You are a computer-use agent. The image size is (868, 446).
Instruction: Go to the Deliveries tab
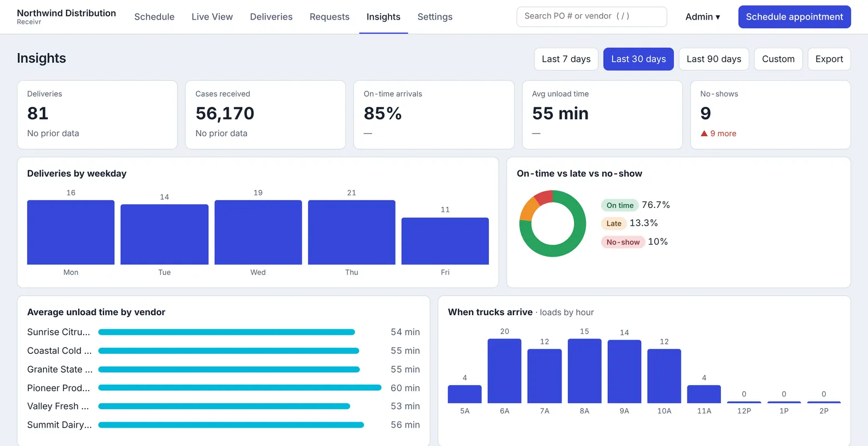pos(271,17)
